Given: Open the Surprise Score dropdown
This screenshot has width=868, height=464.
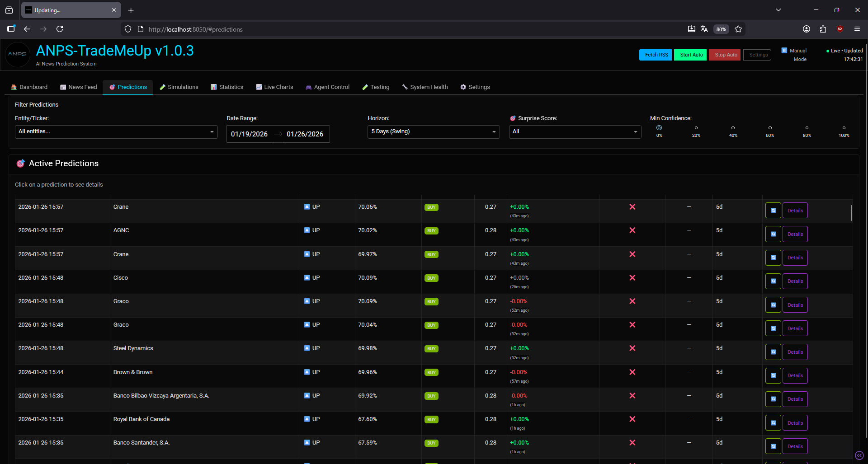Looking at the screenshot, I should point(575,131).
